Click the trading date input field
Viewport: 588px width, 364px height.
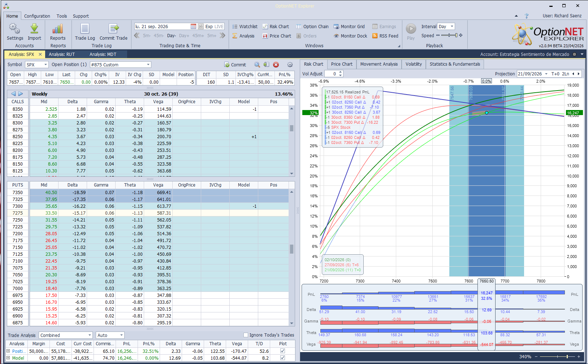162,26
